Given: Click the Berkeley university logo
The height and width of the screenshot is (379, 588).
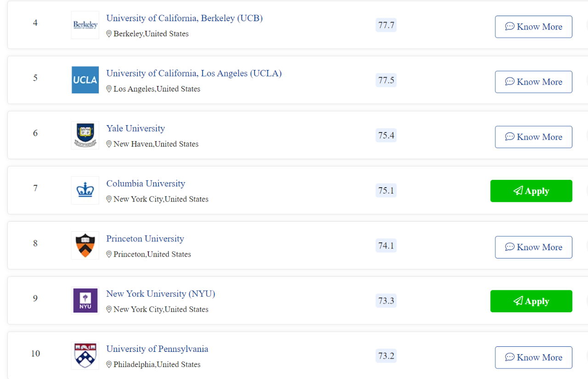Looking at the screenshot, I should pyautogui.click(x=85, y=25).
